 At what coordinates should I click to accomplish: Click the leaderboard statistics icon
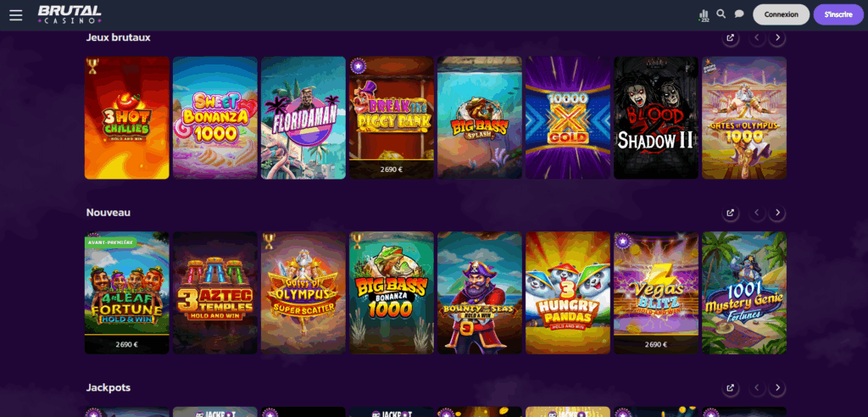(704, 15)
